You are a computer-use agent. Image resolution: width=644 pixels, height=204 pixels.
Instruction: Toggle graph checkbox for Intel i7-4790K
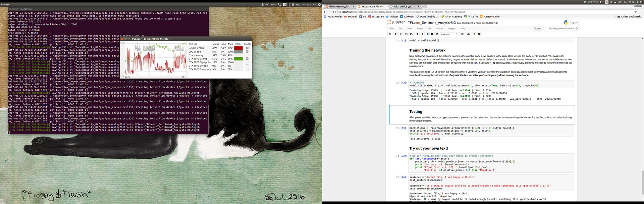pos(247,48)
